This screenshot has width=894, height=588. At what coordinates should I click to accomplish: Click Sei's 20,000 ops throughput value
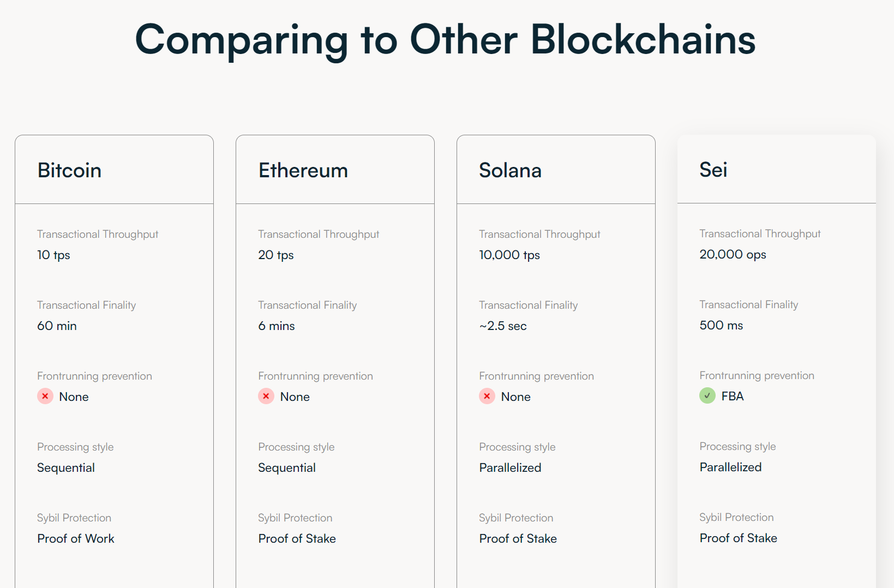pos(733,255)
